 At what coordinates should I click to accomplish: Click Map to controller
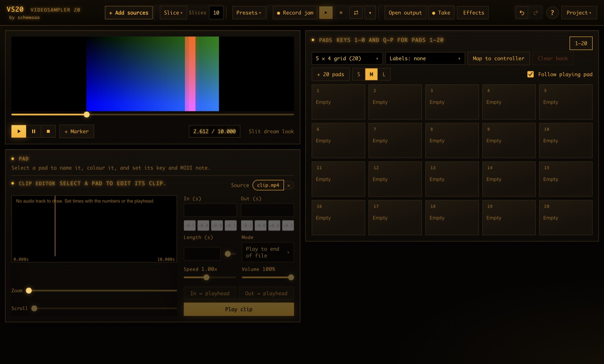[499, 59]
